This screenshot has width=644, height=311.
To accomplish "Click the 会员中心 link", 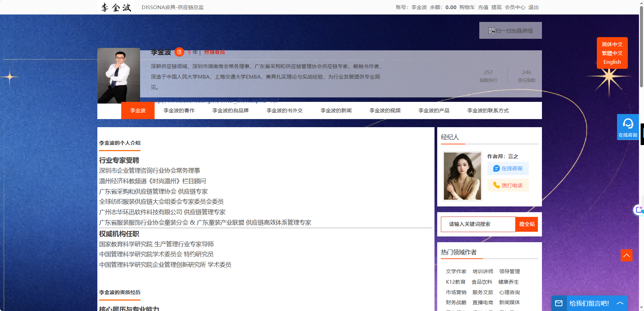I will (515, 7).
